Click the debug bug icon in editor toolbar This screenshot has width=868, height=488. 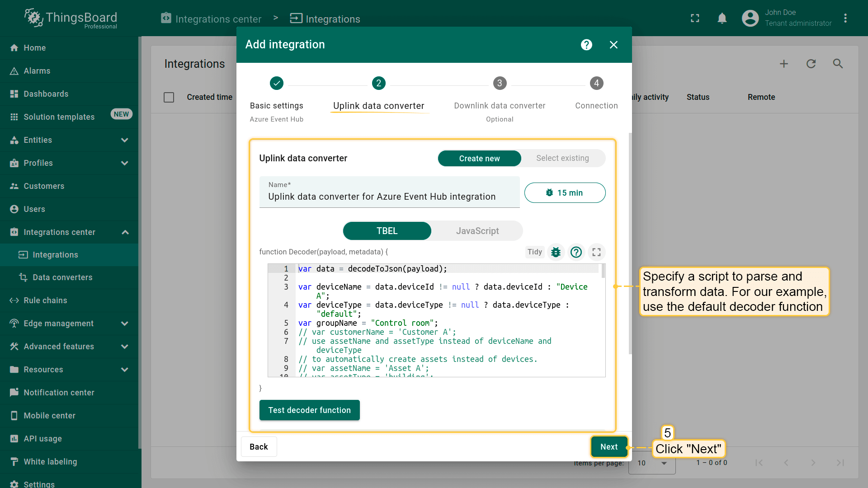click(x=556, y=252)
